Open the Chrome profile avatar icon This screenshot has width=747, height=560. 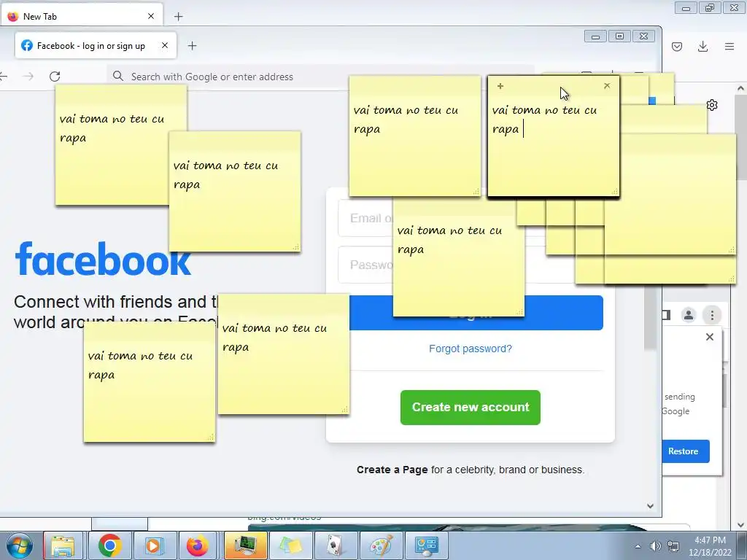pyautogui.click(x=689, y=315)
